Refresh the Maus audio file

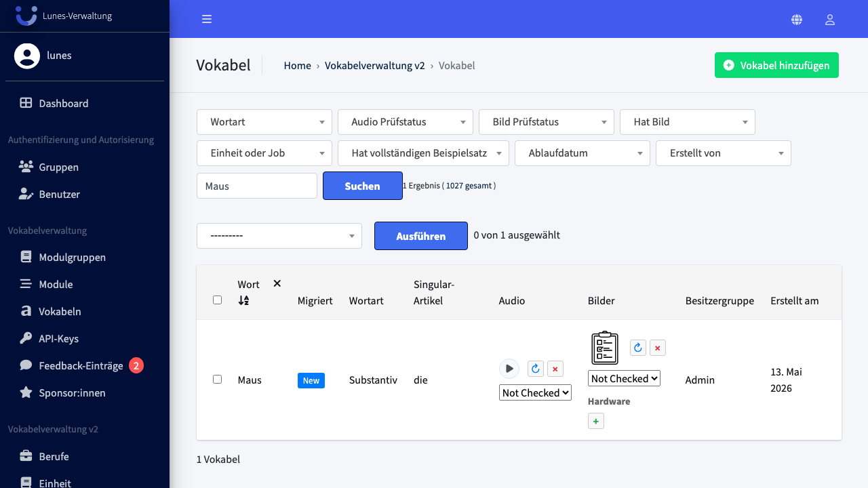pos(535,369)
